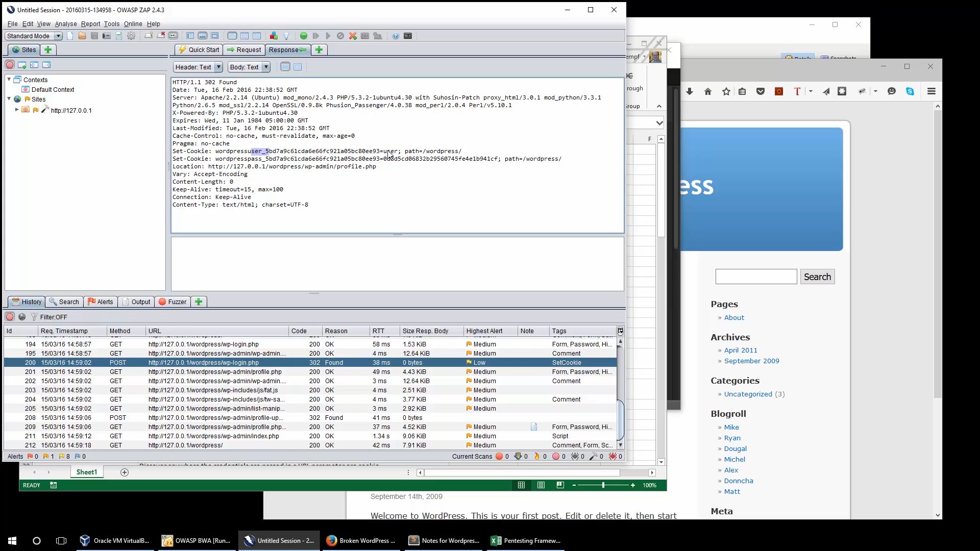
Task: Click Firefox vertical scrollbar
Action: click(x=938, y=255)
